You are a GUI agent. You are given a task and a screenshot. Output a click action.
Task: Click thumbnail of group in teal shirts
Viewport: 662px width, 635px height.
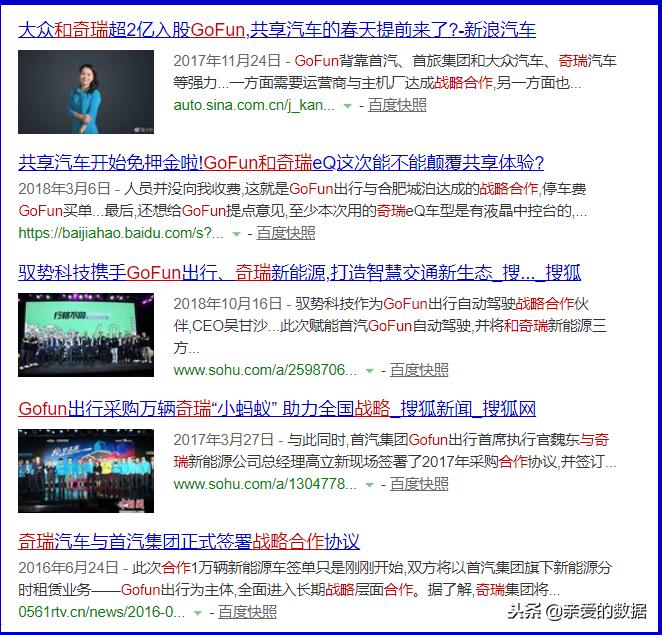coord(86,471)
